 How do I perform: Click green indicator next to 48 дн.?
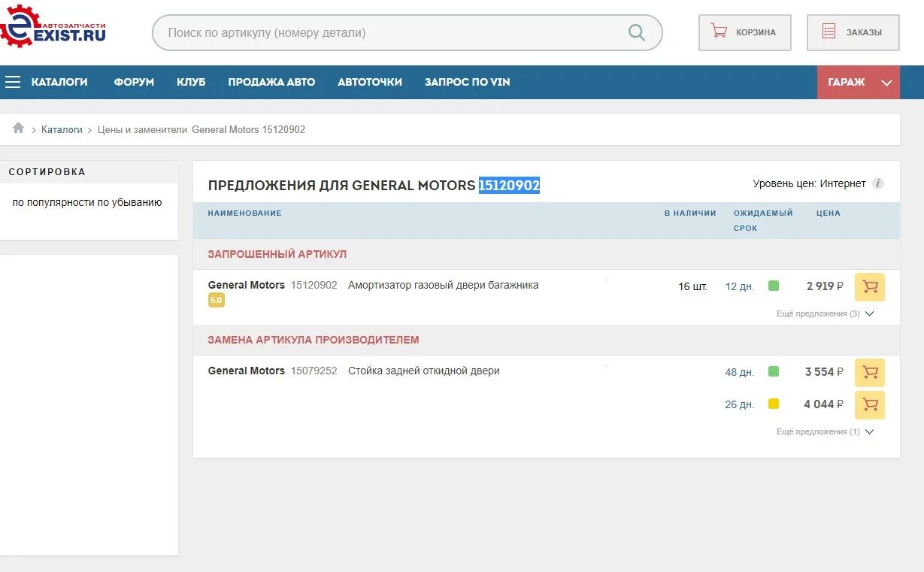pyautogui.click(x=774, y=371)
